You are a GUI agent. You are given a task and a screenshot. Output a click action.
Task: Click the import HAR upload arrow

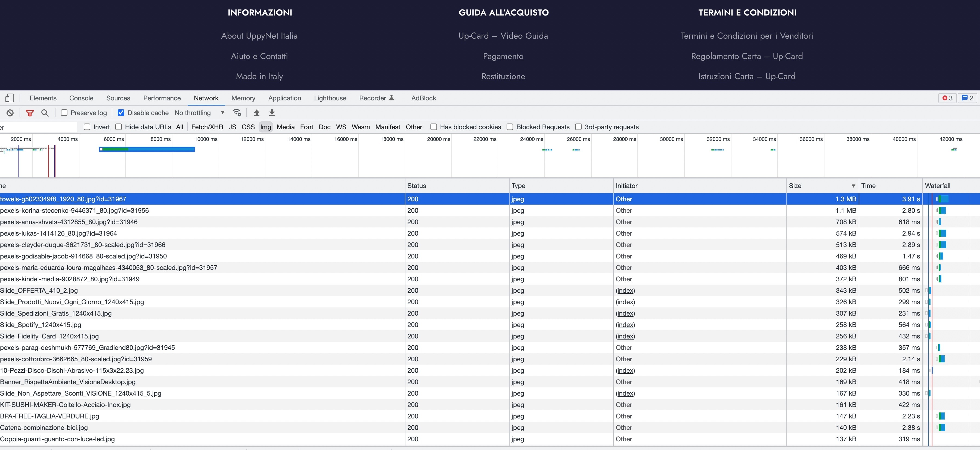pyautogui.click(x=256, y=113)
